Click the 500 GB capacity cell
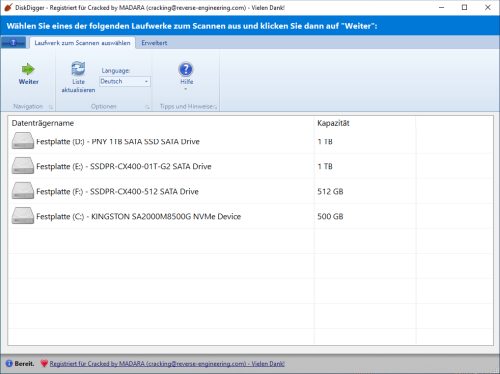The width and height of the screenshot is (500, 374). pos(330,217)
